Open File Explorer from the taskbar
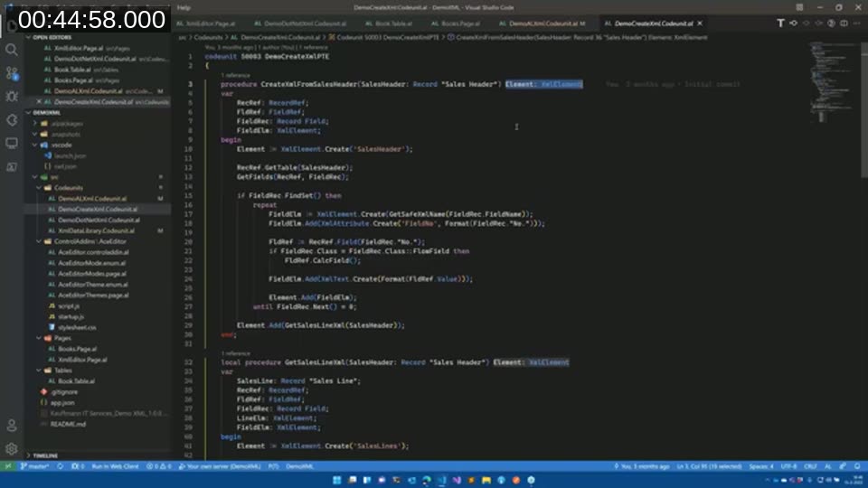The height and width of the screenshot is (488, 868). 486,480
